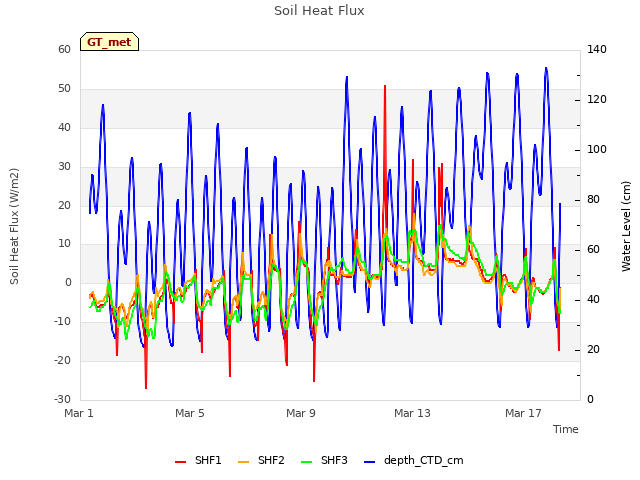The image size is (640, 480).
Task: Click the Water Level (cm) axis title
Action: click(626, 227)
